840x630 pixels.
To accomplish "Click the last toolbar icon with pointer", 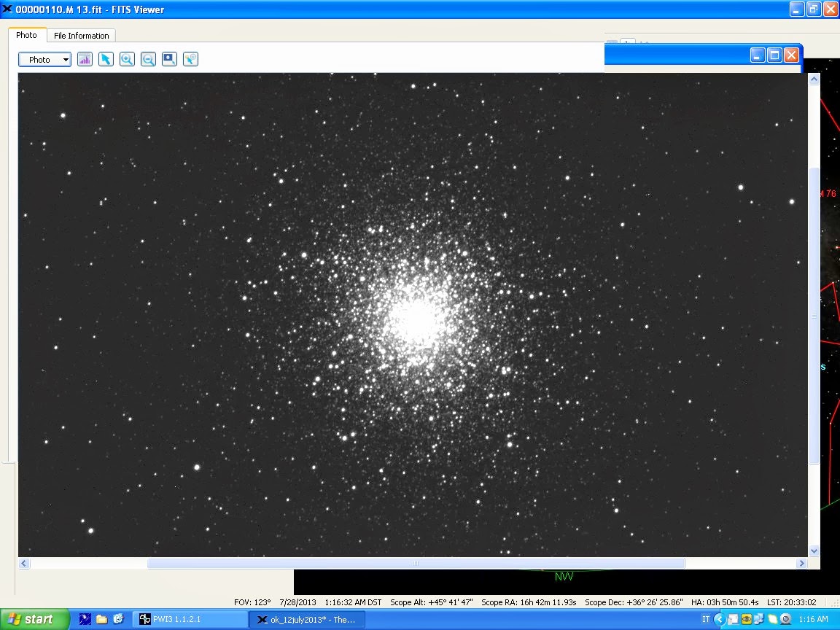I will (x=190, y=60).
